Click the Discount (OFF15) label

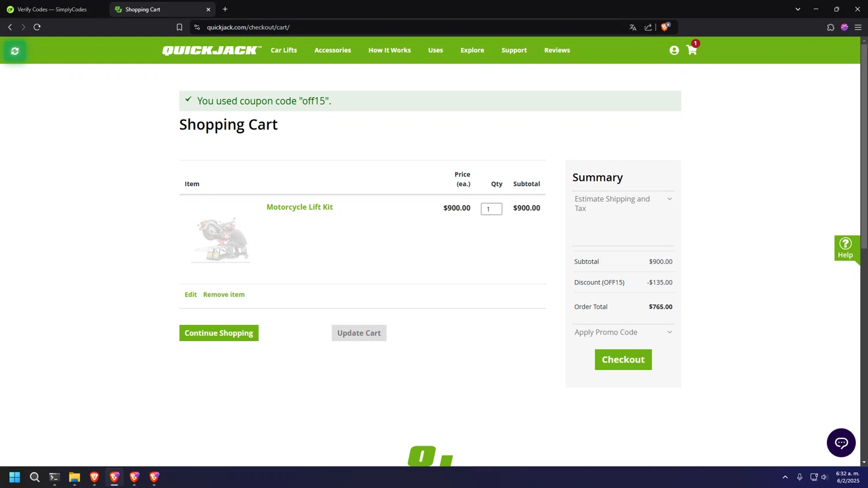click(x=599, y=283)
